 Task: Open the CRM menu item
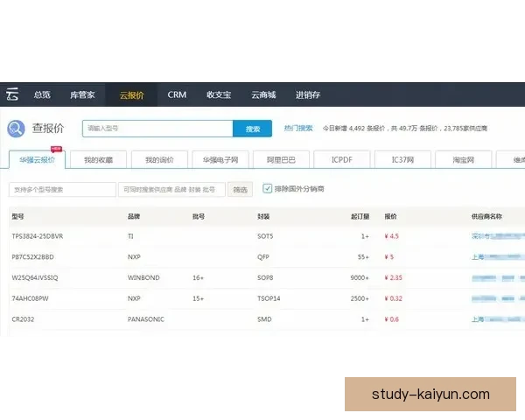click(177, 94)
